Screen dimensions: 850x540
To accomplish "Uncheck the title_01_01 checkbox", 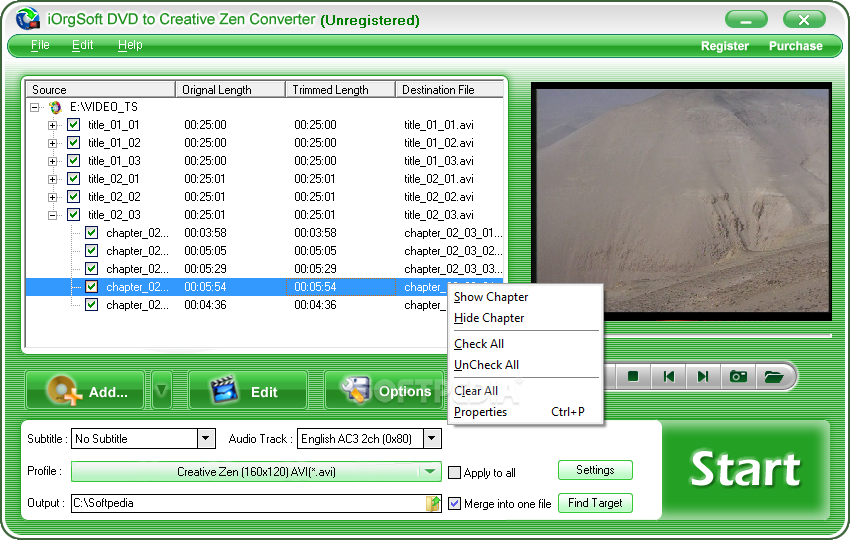I will tap(74, 125).
